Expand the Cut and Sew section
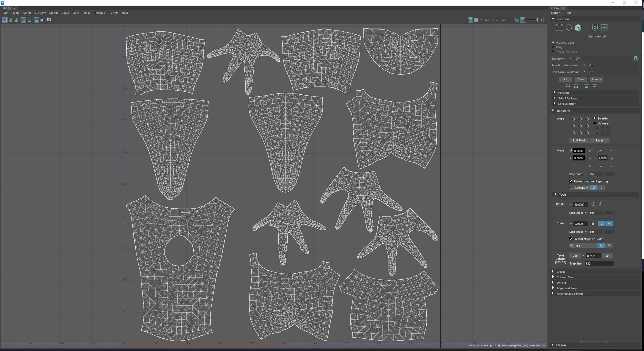Screen dimensions: 644x351 [x=596, y=277]
